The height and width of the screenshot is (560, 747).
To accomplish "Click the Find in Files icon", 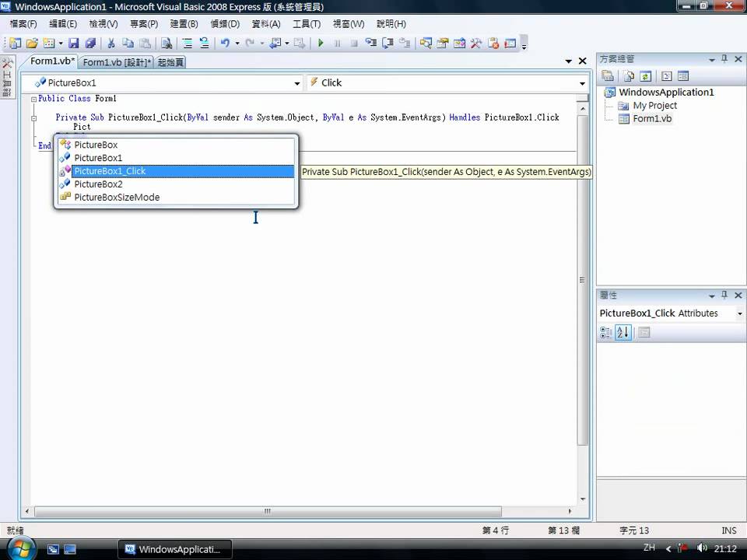I will tap(167, 44).
